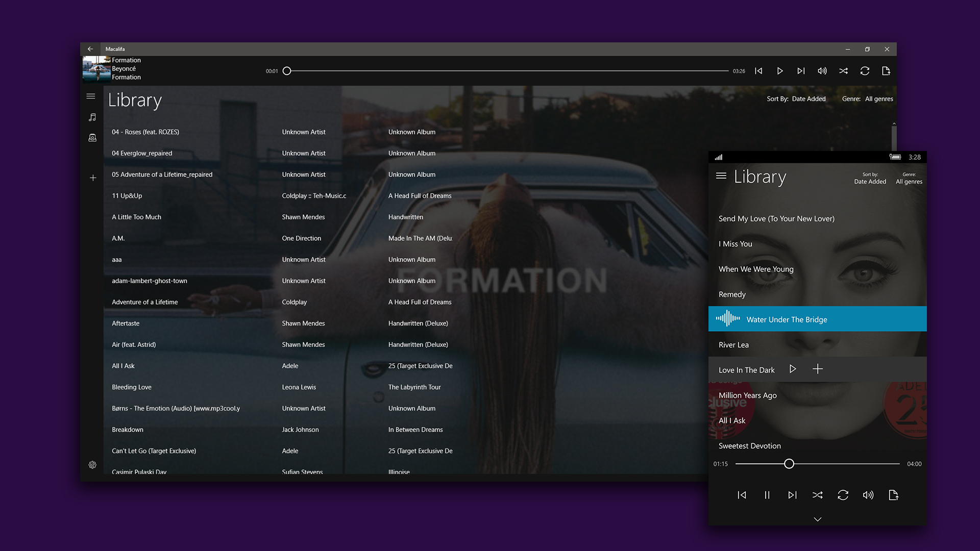Open the desktop Genre All genres dropdown
The width and height of the screenshot is (980, 551).
[878, 99]
